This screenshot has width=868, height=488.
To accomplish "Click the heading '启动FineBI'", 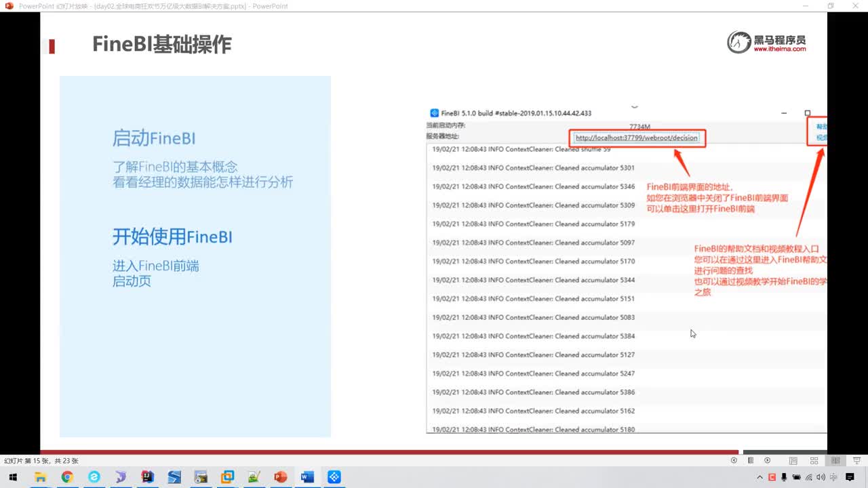I will 154,139.
